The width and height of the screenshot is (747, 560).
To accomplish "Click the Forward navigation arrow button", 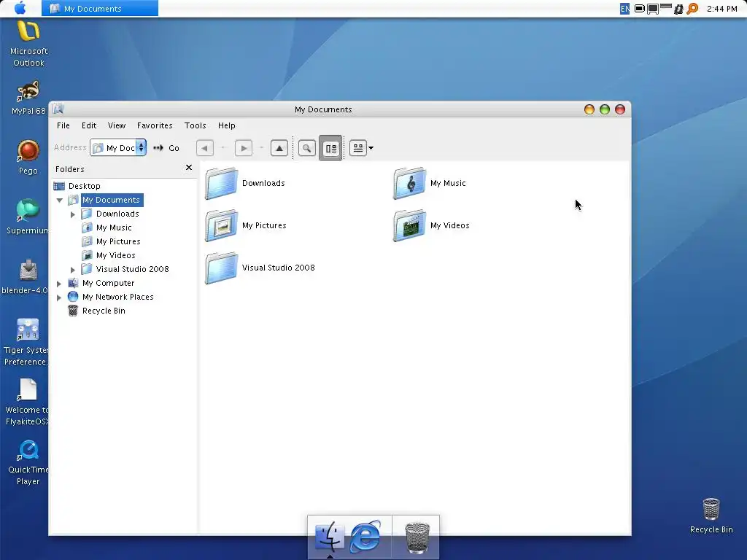I will (244, 148).
